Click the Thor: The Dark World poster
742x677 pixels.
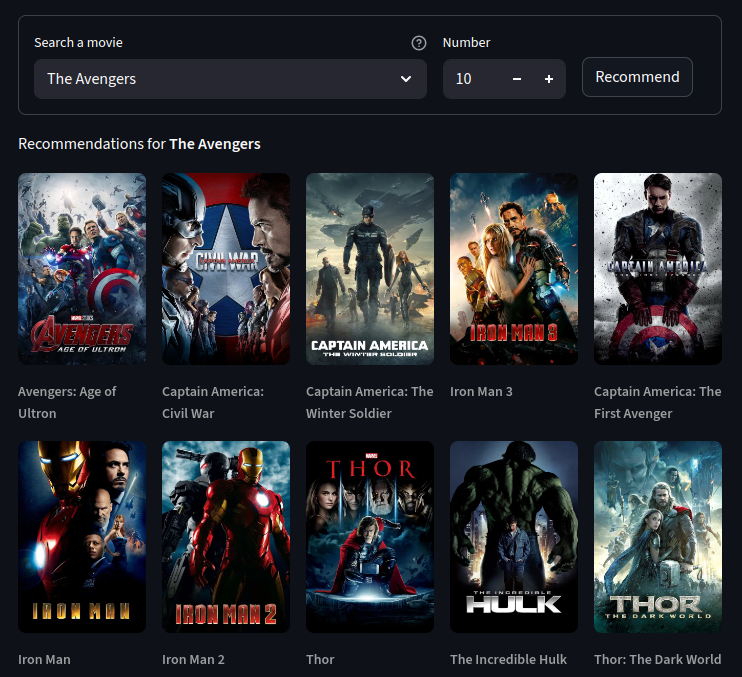658,537
